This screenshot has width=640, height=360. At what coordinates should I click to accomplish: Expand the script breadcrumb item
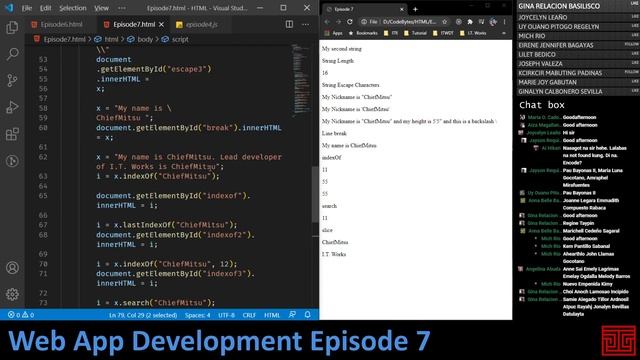[175, 39]
